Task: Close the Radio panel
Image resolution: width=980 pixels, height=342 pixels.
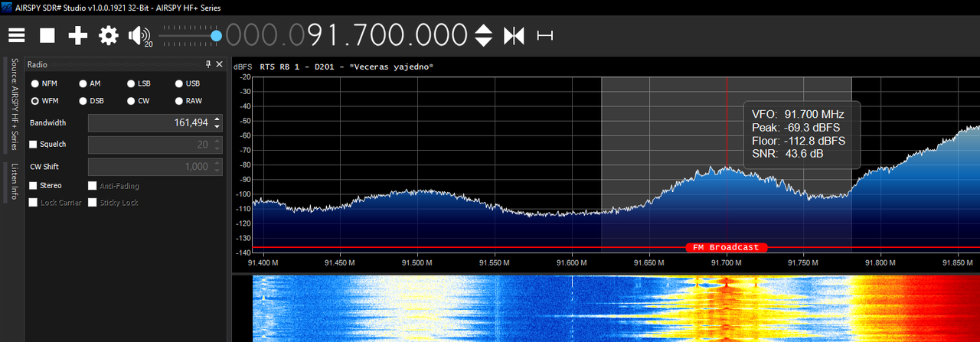Action: (220, 64)
